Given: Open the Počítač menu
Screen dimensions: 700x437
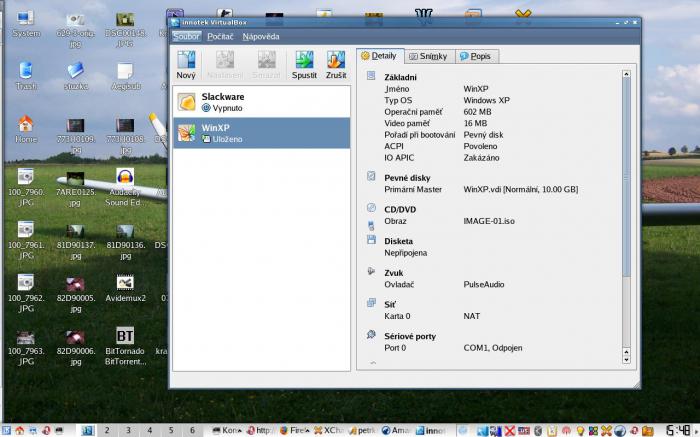Looking at the screenshot, I should click(x=220, y=37).
